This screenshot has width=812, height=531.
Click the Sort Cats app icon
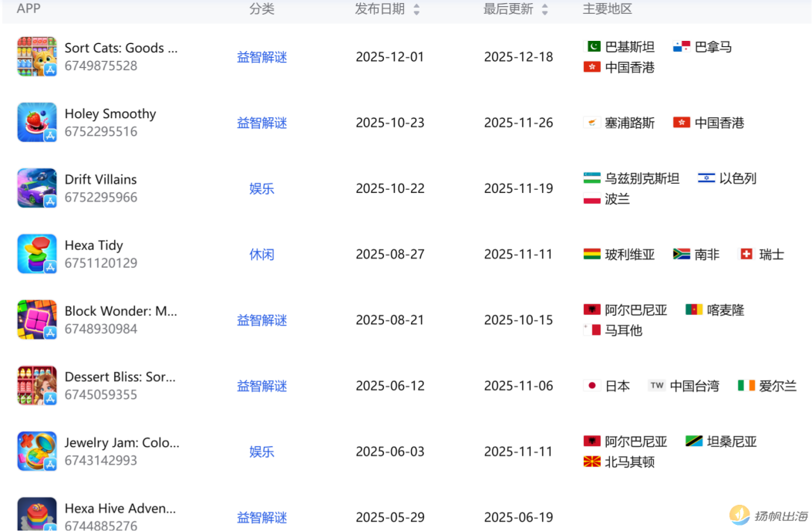pos(36,56)
